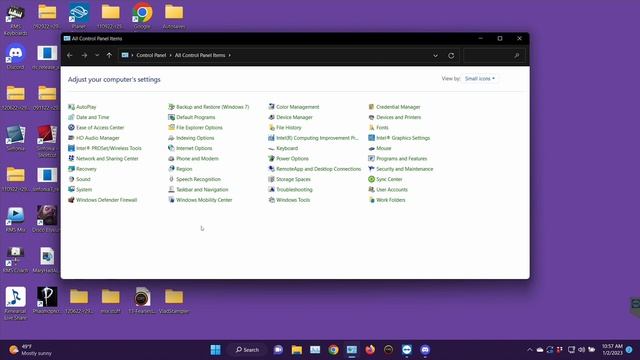Viewport: 640px width, 360px height.
Task: Open Programs and Features link
Action: pyautogui.click(x=402, y=158)
